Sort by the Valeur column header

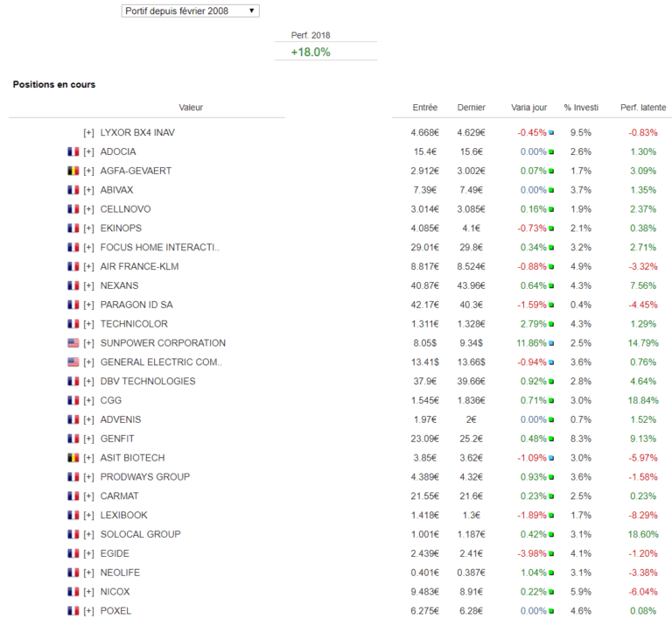point(191,108)
